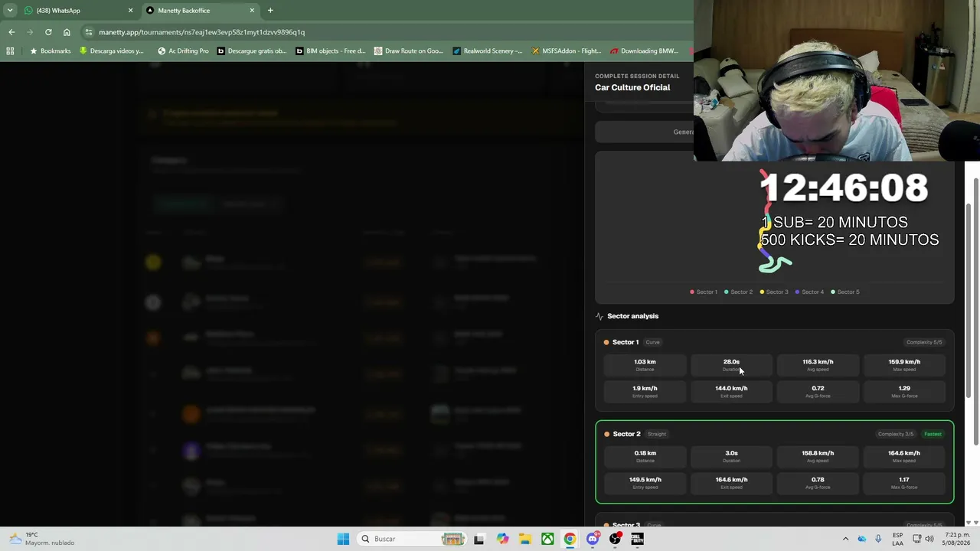Select the Manetty Backoffice tab
The width and height of the screenshot is (980, 551).
[x=201, y=11]
